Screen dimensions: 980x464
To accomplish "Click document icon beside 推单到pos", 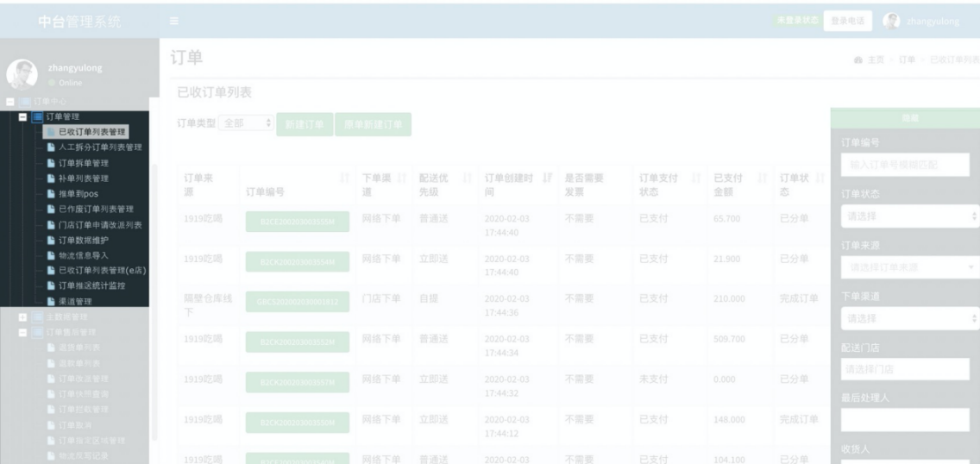I will (x=51, y=193).
